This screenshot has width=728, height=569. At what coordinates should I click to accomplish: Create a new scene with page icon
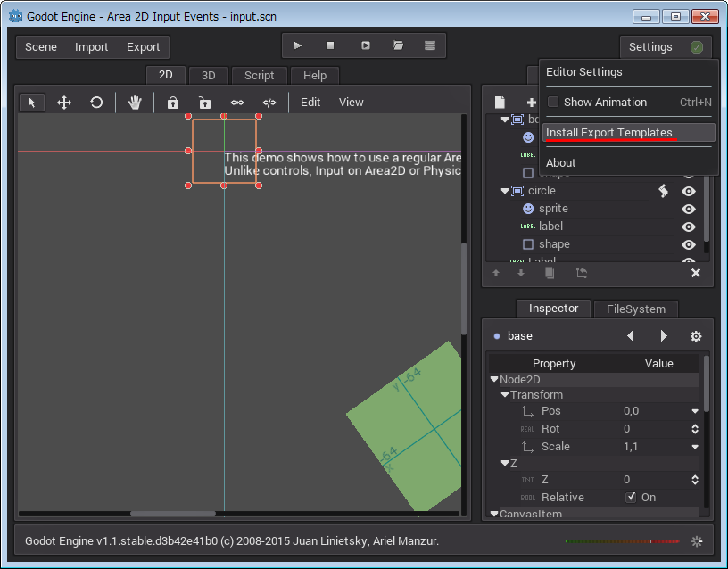tap(500, 102)
